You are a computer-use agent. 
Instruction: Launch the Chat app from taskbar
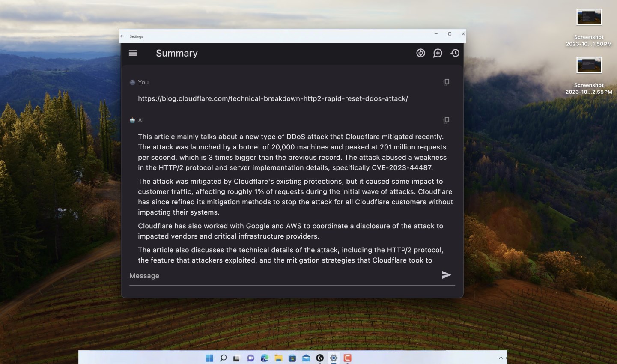(x=250, y=358)
